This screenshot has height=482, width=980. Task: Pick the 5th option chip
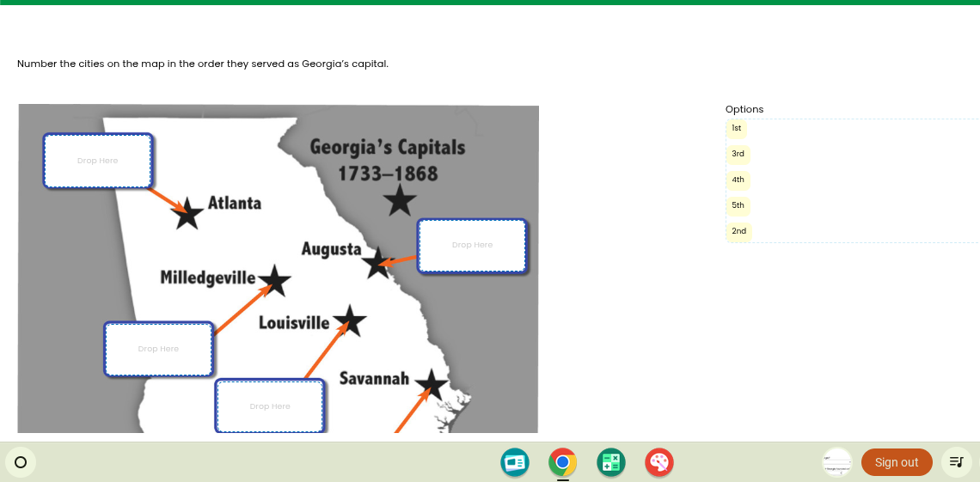click(x=738, y=206)
